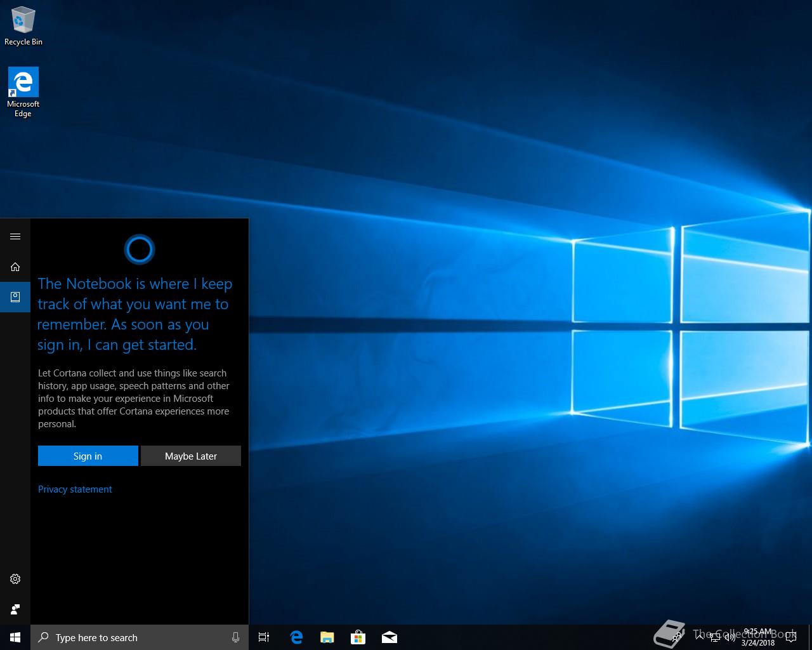Open the clock showing 3/24/2018
The image size is (812, 650).
point(758,637)
